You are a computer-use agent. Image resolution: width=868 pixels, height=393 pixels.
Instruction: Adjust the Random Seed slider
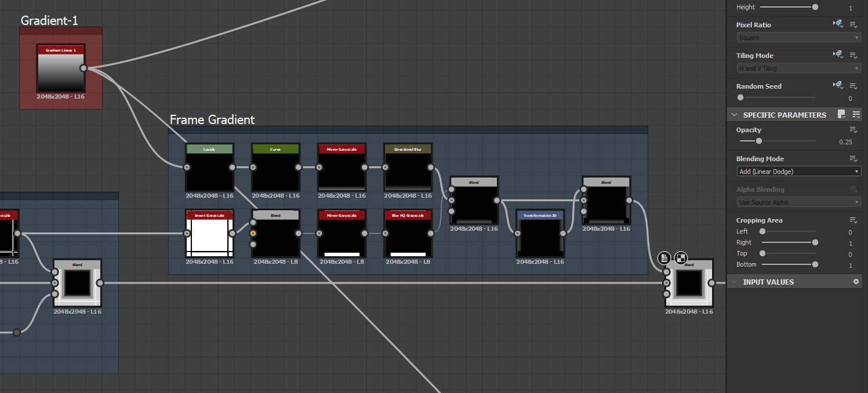(740, 97)
